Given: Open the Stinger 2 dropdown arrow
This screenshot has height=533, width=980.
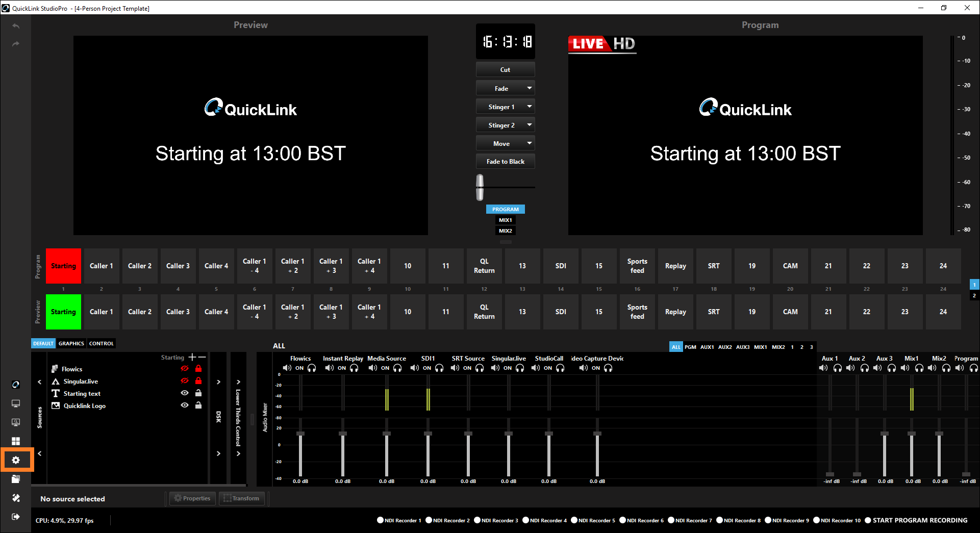Looking at the screenshot, I should click(530, 125).
